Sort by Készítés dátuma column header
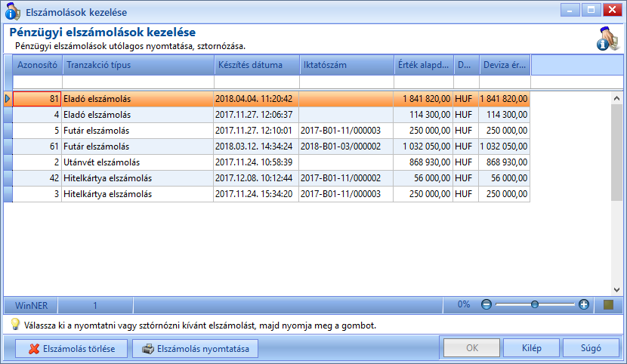This screenshot has height=364, width=627. point(257,65)
